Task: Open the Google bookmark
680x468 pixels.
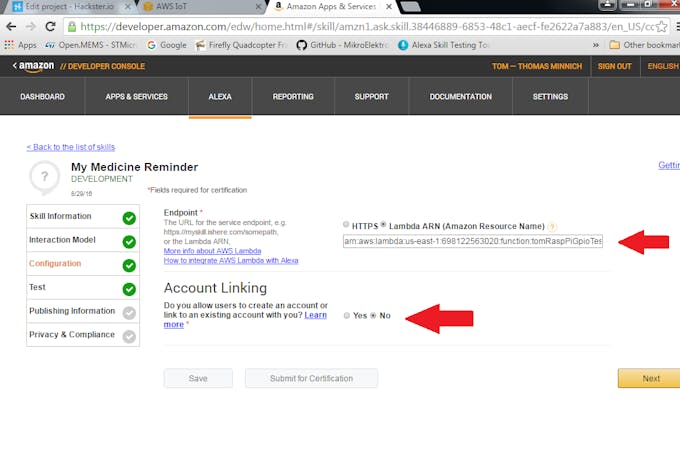Action: click(x=167, y=45)
